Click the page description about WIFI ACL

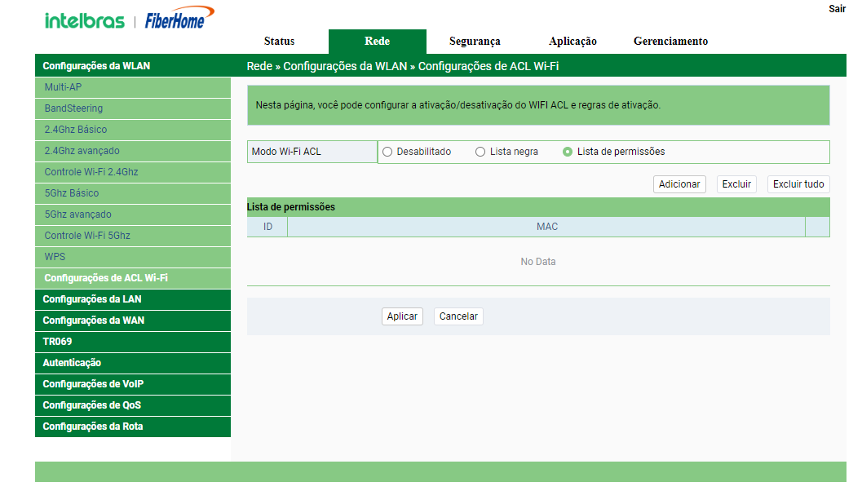pyautogui.click(x=458, y=105)
